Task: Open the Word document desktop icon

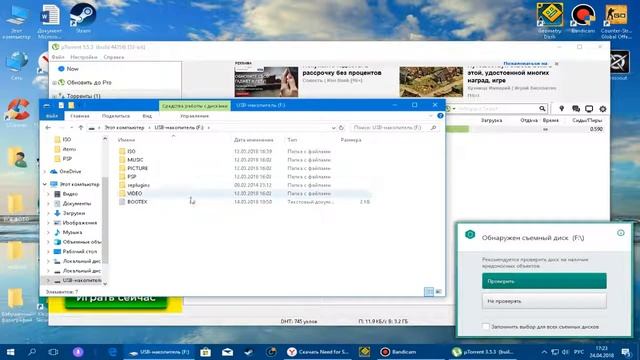Action: [50, 21]
